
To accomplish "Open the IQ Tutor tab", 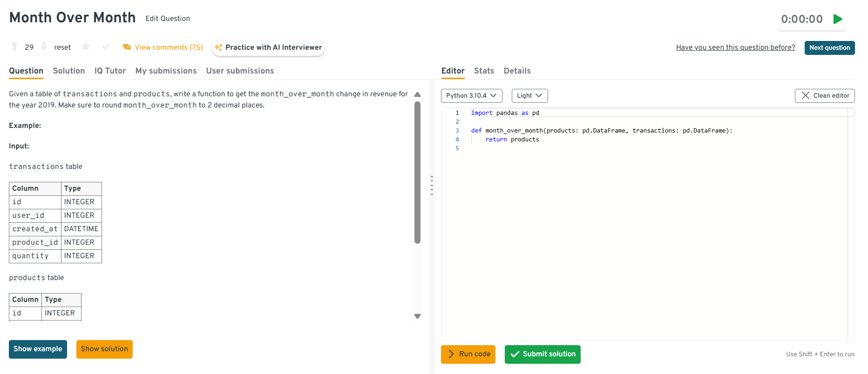I will (110, 71).
